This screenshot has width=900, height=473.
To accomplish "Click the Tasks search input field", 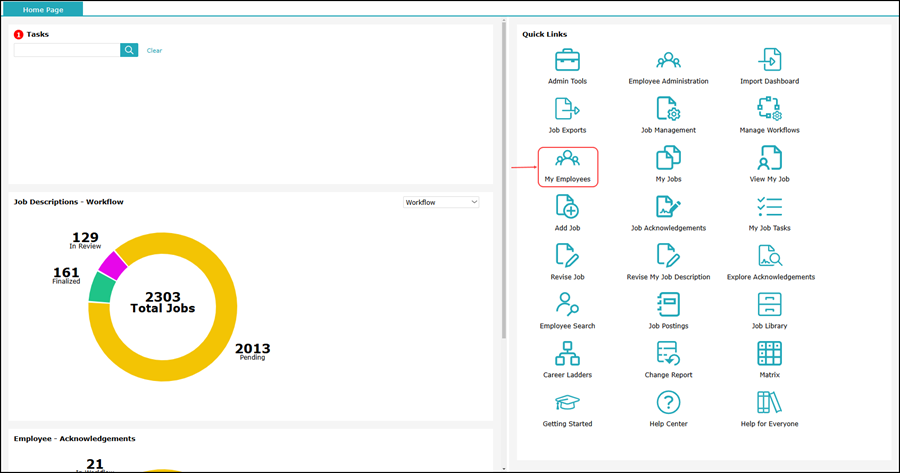I will tap(66, 50).
